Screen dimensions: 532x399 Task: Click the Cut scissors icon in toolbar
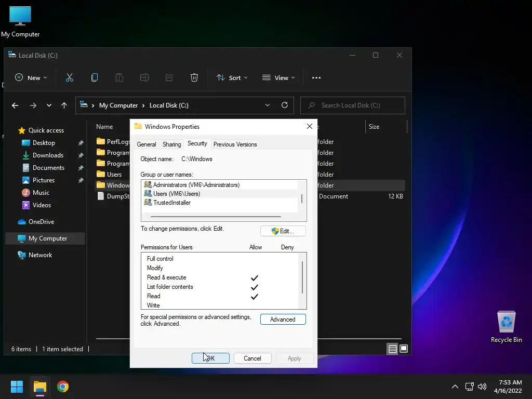coord(70,78)
